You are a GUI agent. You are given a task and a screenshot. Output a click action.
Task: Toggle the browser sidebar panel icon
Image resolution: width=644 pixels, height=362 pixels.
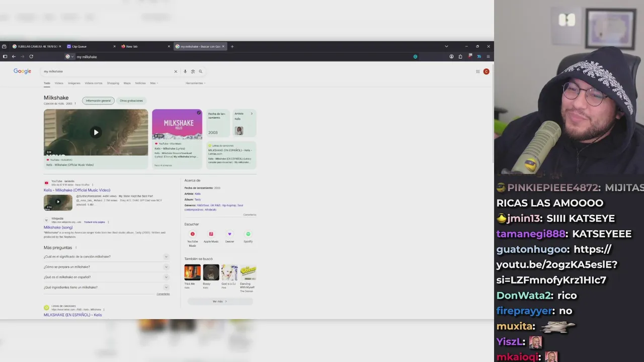tap(5, 57)
